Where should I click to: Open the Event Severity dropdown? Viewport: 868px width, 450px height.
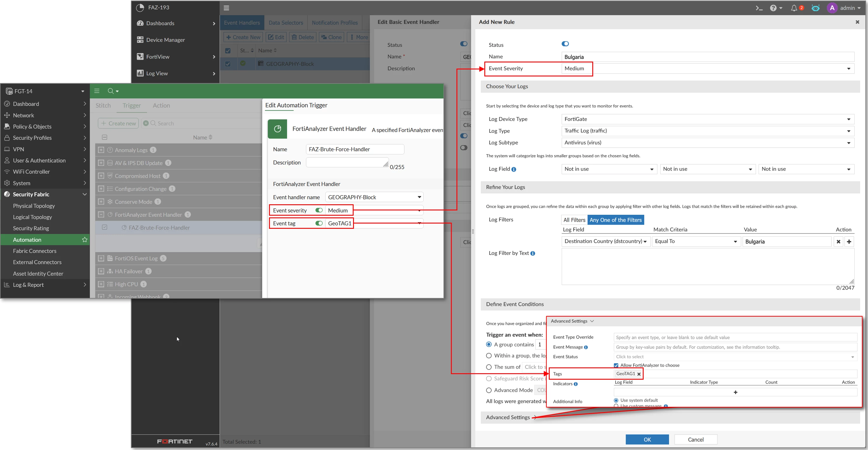click(x=708, y=68)
